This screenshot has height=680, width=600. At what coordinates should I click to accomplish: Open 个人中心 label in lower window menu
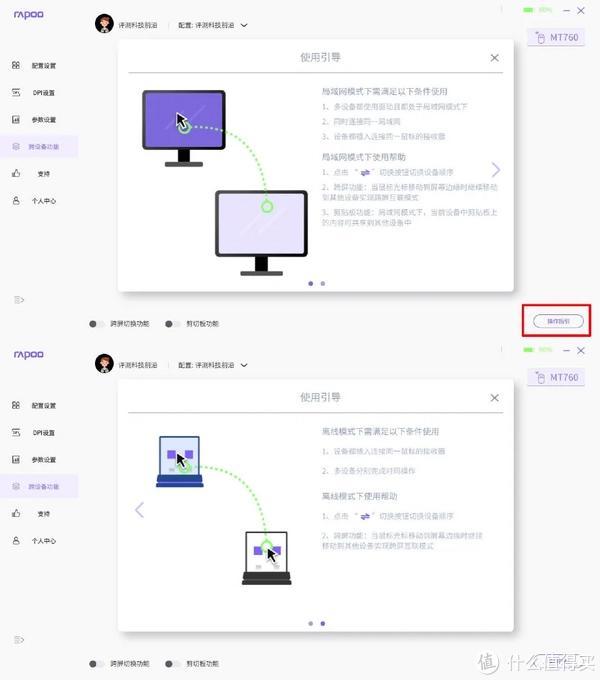tap(44, 541)
